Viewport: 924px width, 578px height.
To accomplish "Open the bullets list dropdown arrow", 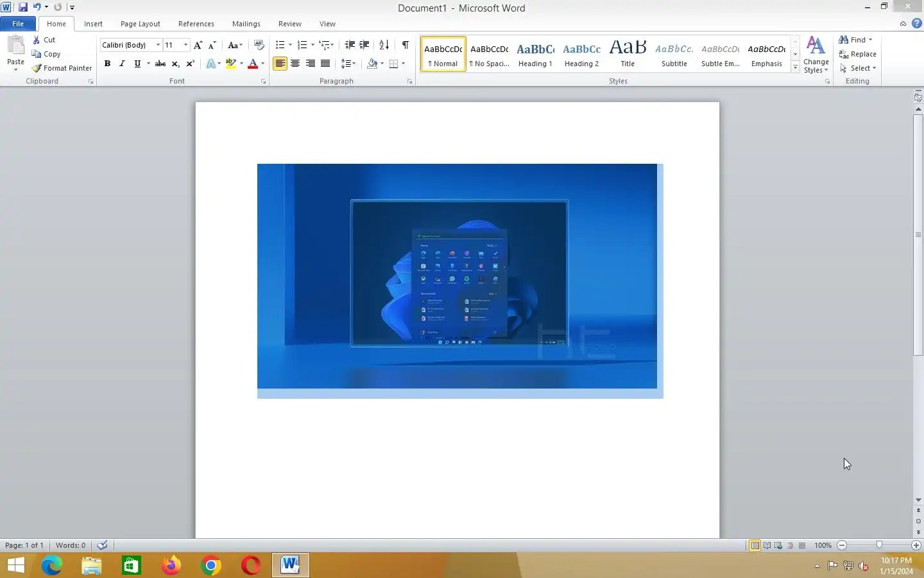I will 290,45.
